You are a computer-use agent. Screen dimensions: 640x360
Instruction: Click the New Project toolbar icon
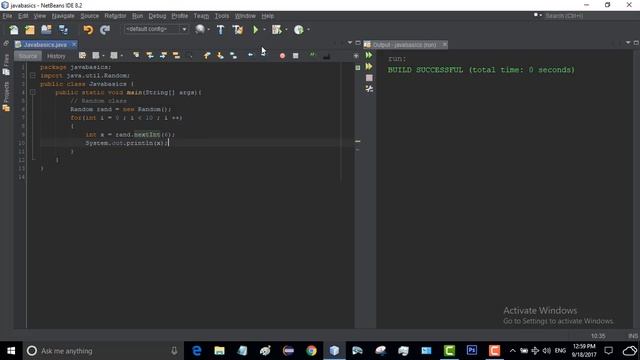pos(30,30)
